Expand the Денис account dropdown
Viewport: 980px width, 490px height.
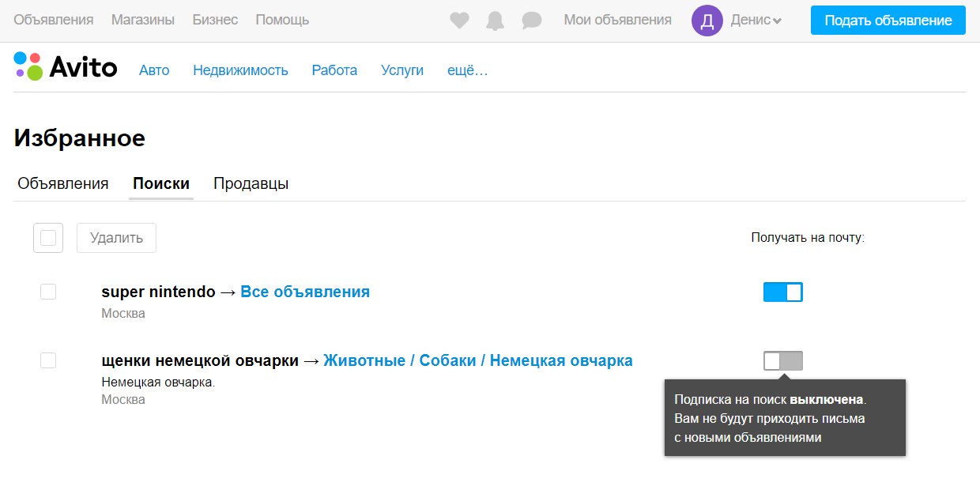pos(756,21)
